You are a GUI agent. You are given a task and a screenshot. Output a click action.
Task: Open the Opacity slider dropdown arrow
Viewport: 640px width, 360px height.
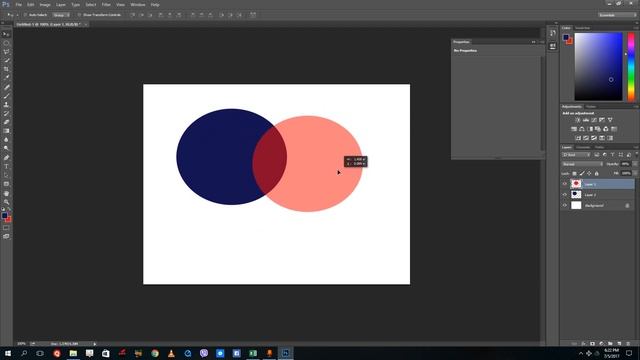pyautogui.click(x=635, y=164)
